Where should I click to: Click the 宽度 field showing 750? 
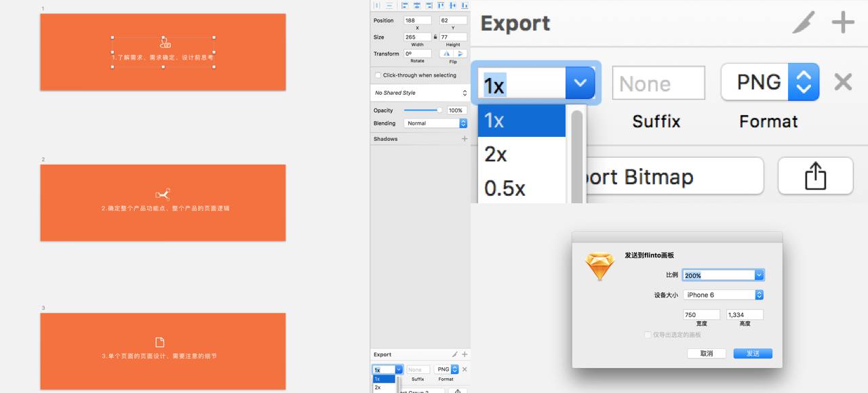pyautogui.click(x=703, y=314)
